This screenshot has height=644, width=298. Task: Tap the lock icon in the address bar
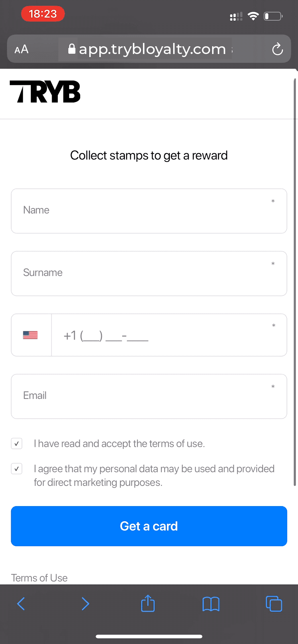[x=71, y=49]
